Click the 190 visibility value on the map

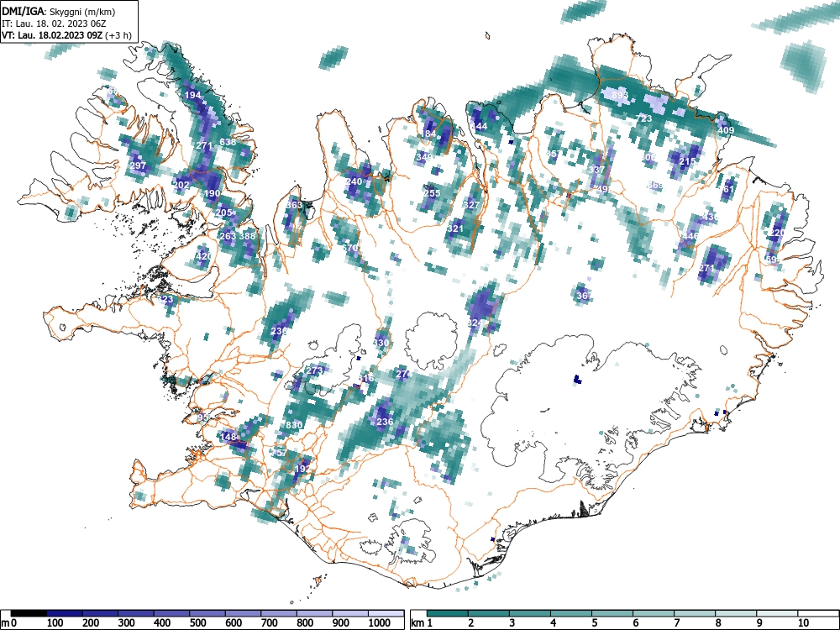(212, 193)
